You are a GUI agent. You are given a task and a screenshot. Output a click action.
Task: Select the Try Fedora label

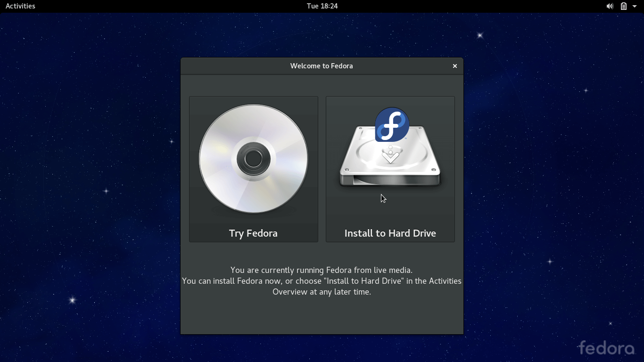coord(253,233)
